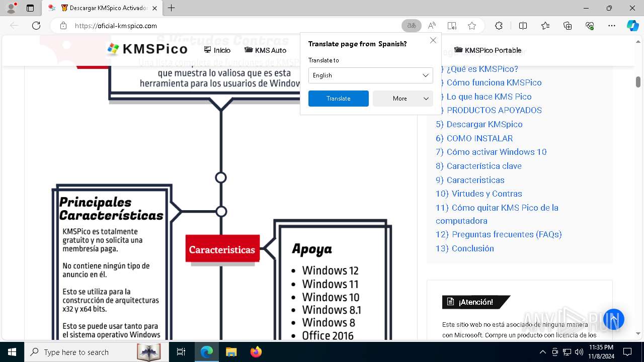Image resolution: width=644 pixels, height=362 pixels.
Task: Open File Explorer from the taskbar
Action: 231,352
